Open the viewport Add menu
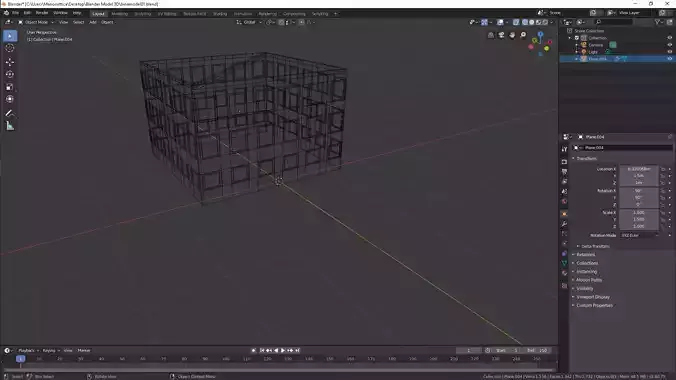Screen dimensions: 676x380 pos(93,22)
